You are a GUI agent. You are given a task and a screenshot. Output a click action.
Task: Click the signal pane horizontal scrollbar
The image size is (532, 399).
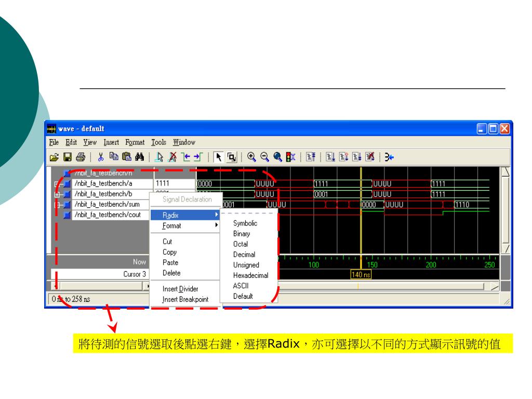(x=100, y=286)
